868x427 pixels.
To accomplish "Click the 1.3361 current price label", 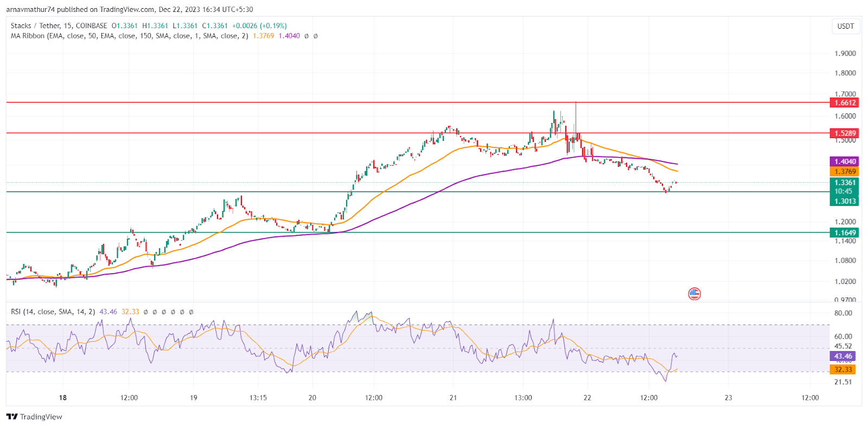I will pyautogui.click(x=845, y=183).
